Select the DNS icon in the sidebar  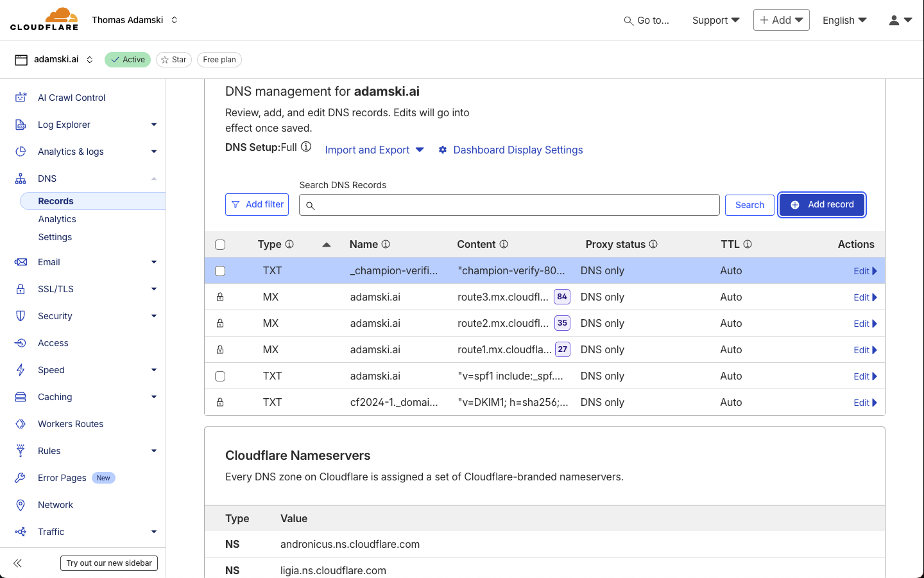pyautogui.click(x=20, y=178)
